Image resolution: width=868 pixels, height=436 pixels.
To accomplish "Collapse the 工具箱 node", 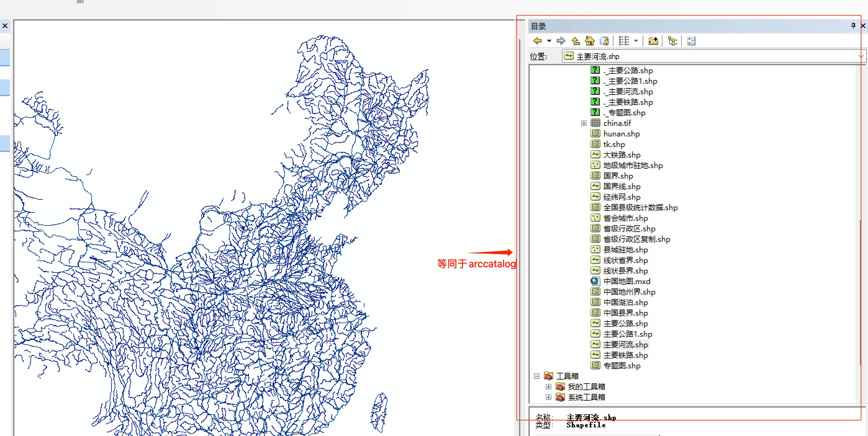I will [x=536, y=376].
